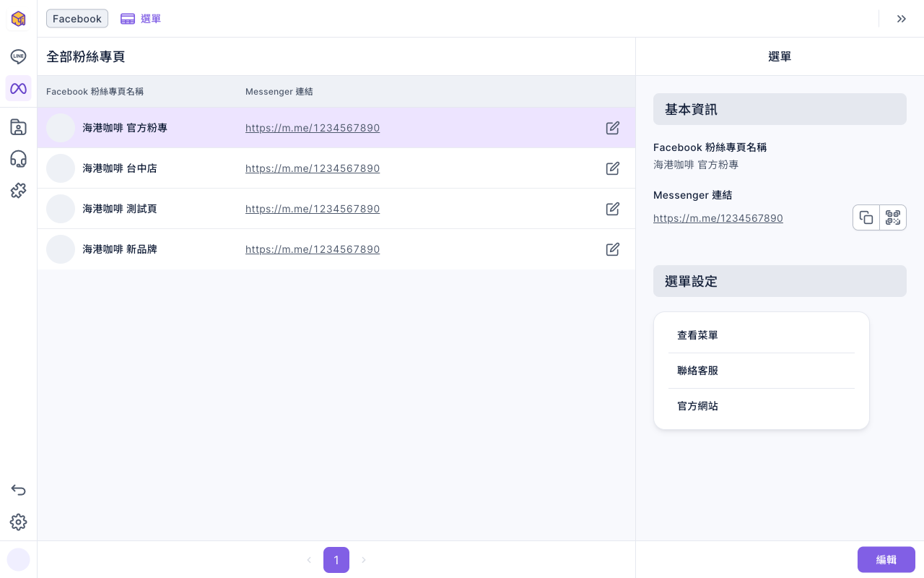Click the Messenger 連結 column header
The height and width of the screenshot is (578, 924).
click(279, 92)
